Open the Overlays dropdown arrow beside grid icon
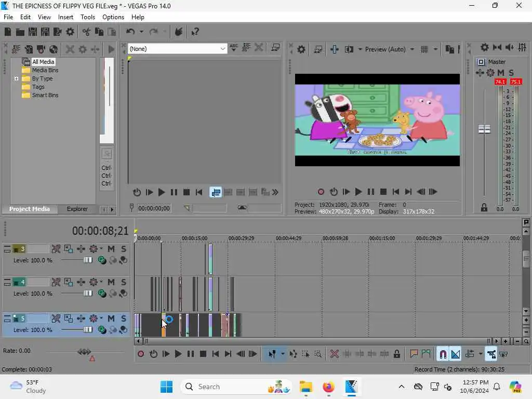 [435, 49]
